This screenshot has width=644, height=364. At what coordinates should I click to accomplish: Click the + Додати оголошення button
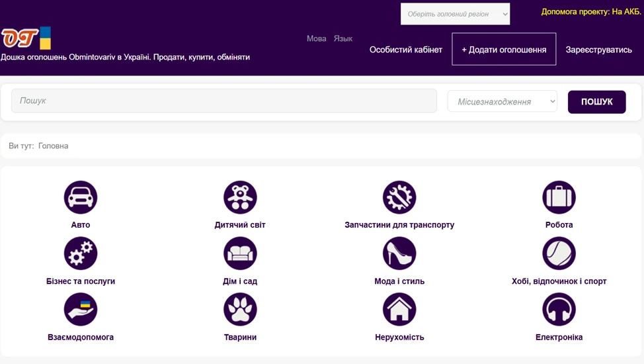coord(504,50)
